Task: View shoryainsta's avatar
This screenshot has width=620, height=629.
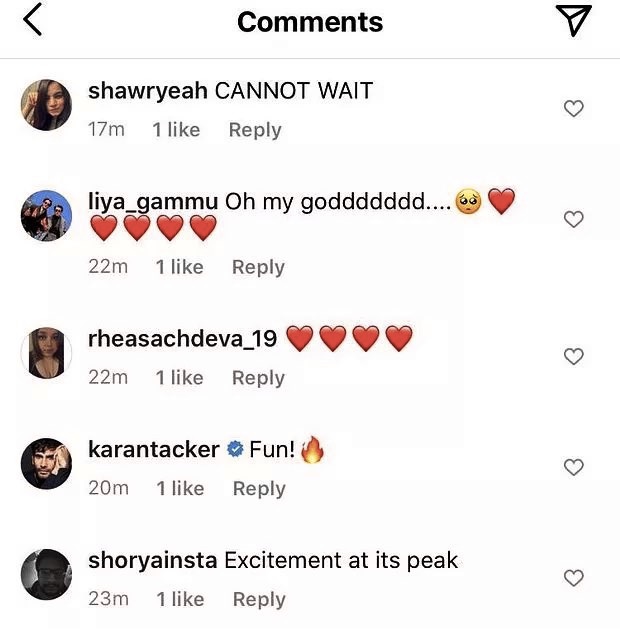Action: click(46, 575)
